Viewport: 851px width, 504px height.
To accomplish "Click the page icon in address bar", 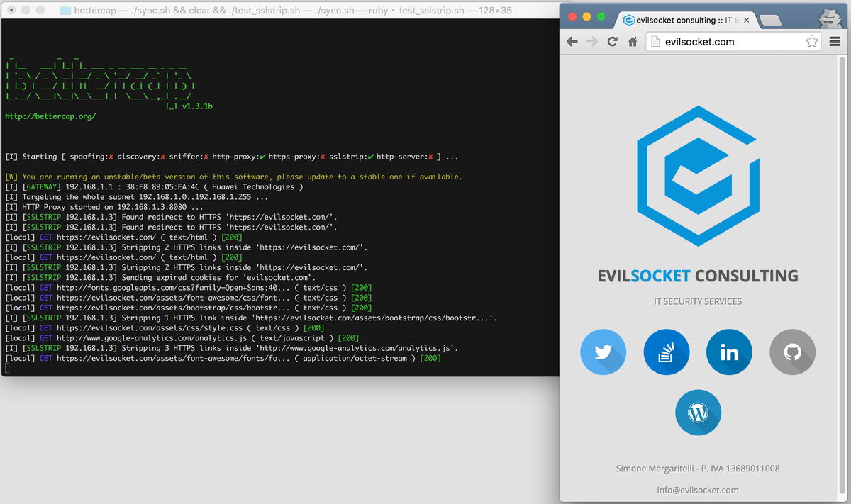I will (655, 42).
